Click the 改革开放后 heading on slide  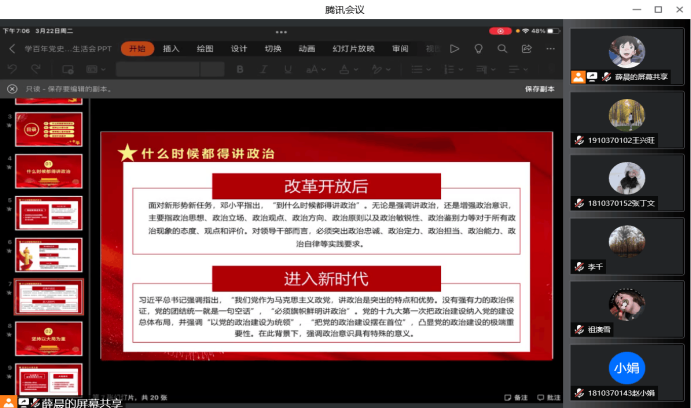[326, 185]
